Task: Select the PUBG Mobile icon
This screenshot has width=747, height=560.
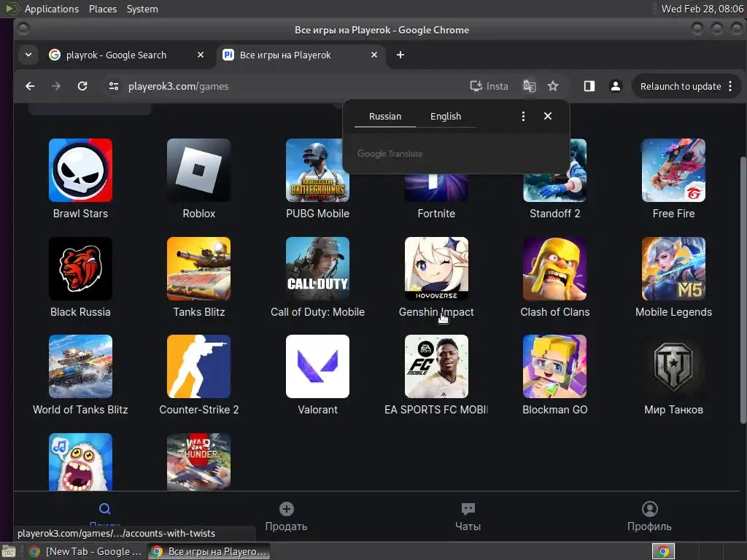Action: coord(317,170)
